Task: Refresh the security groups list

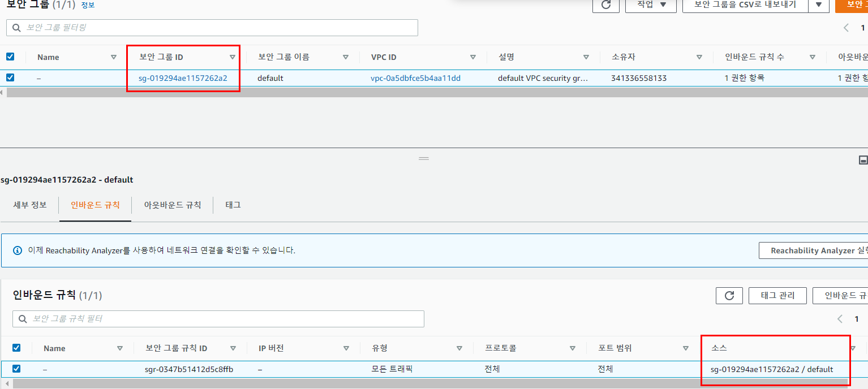Action: (x=606, y=5)
